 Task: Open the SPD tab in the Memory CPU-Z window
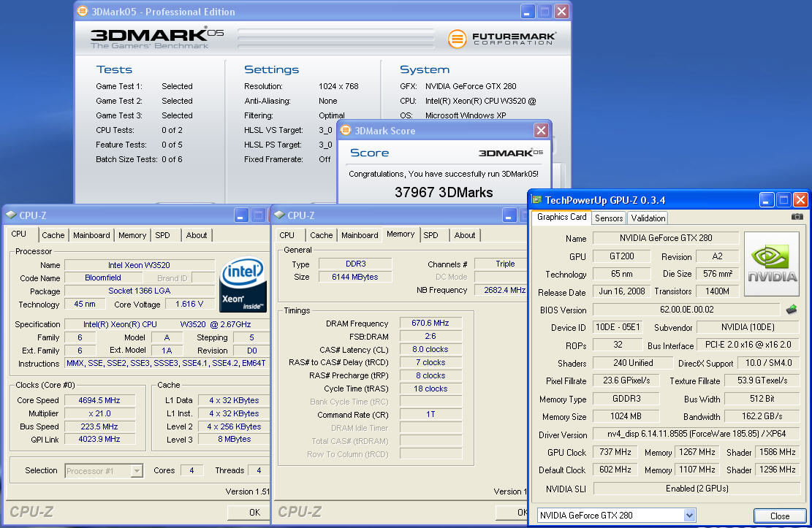coord(431,235)
